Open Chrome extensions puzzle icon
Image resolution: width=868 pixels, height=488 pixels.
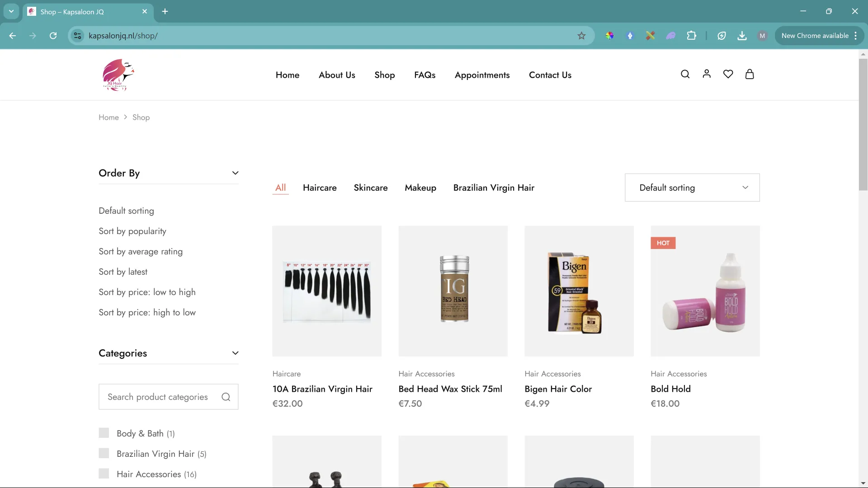[x=691, y=36]
